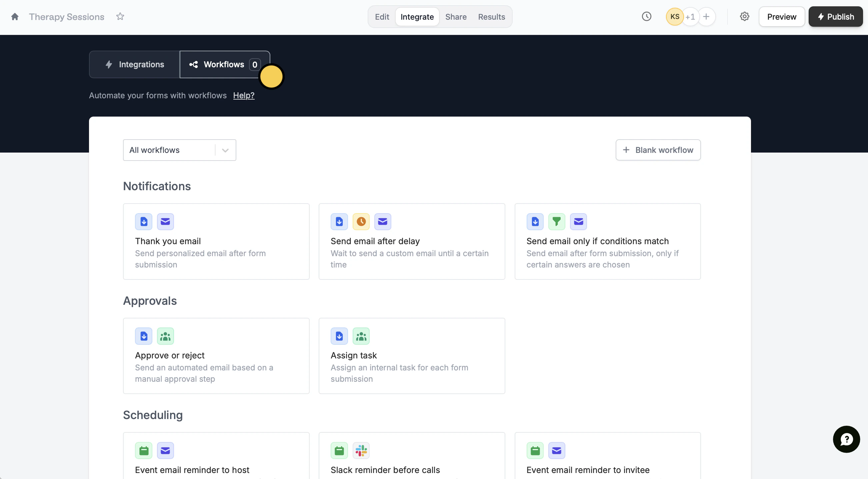The image size is (868, 479).
Task: Click the Publish button
Action: pyautogui.click(x=836, y=17)
